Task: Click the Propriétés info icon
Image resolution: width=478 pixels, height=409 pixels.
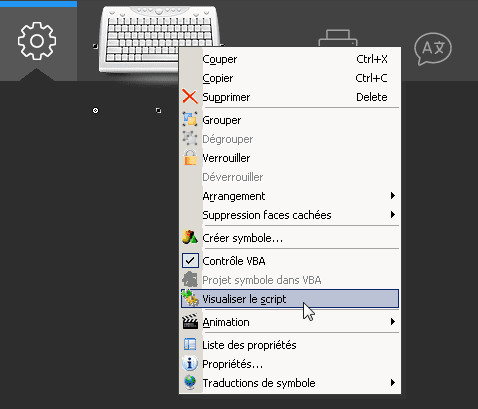Action: pos(190,363)
